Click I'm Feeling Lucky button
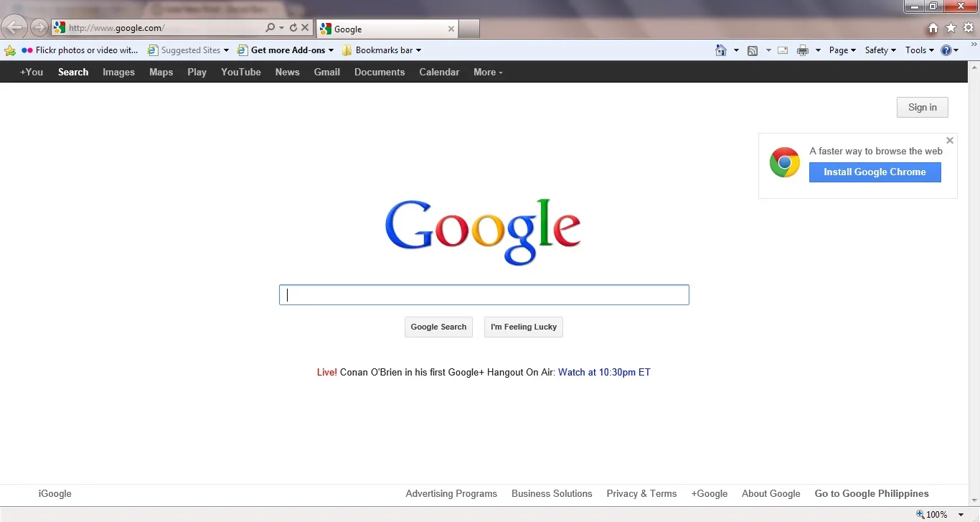Screen dimensions: 980x522 (524, 327)
